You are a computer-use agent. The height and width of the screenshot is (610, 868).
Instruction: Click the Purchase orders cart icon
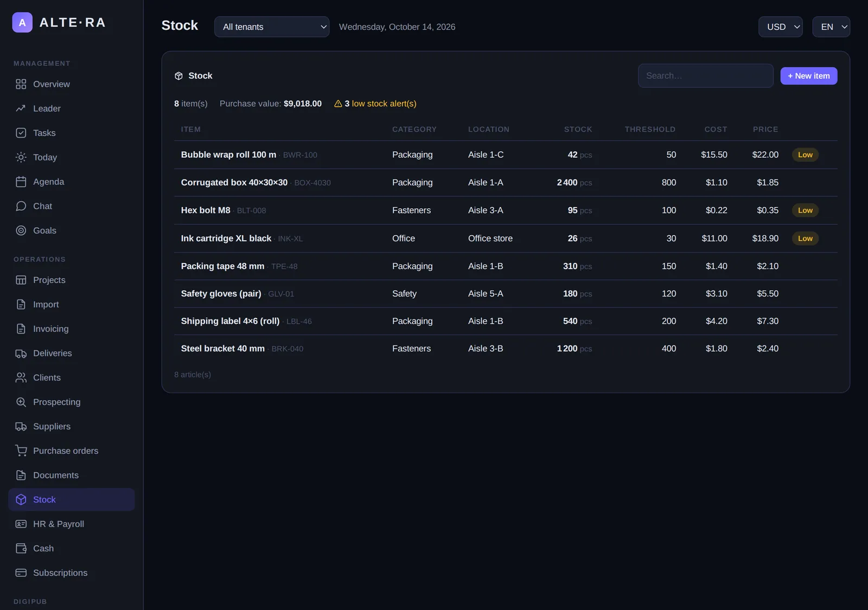pos(21,451)
